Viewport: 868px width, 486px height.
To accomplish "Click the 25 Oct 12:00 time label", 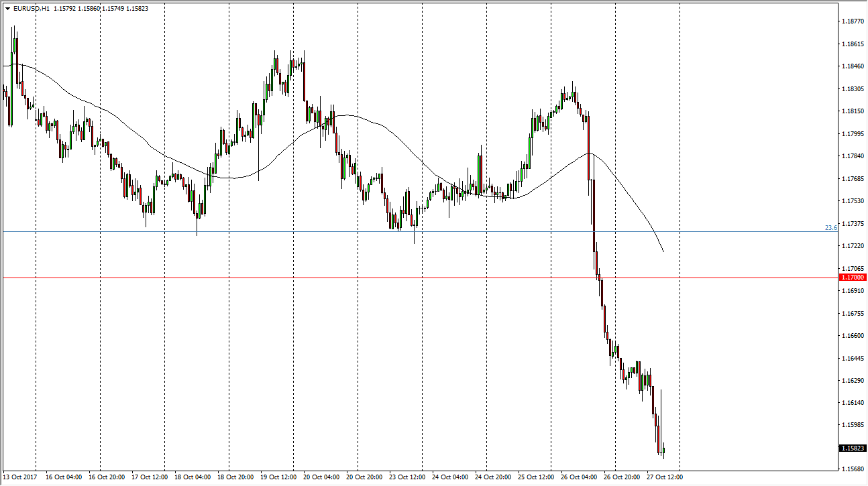I will pyautogui.click(x=537, y=477).
